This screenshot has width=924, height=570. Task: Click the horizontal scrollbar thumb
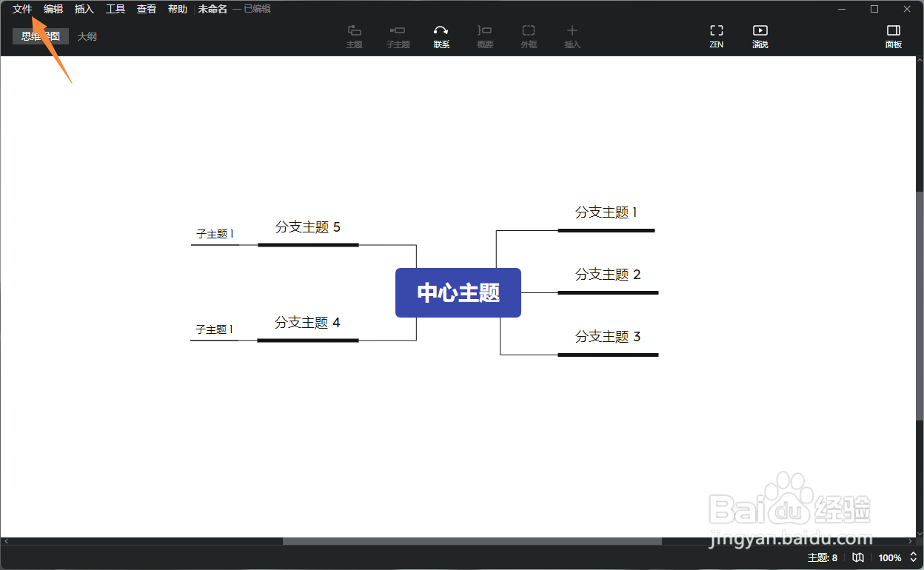click(x=472, y=541)
